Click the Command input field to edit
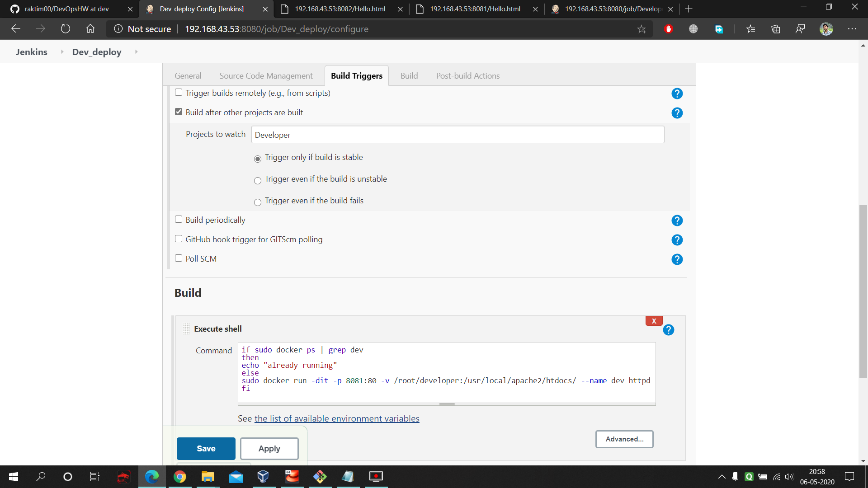 pyautogui.click(x=445, y=373)
